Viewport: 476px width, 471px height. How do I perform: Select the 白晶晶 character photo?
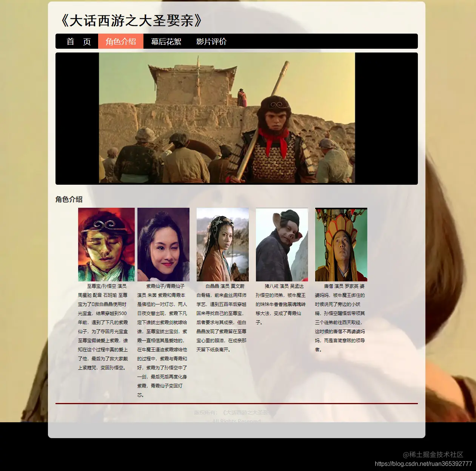[223, 244]
